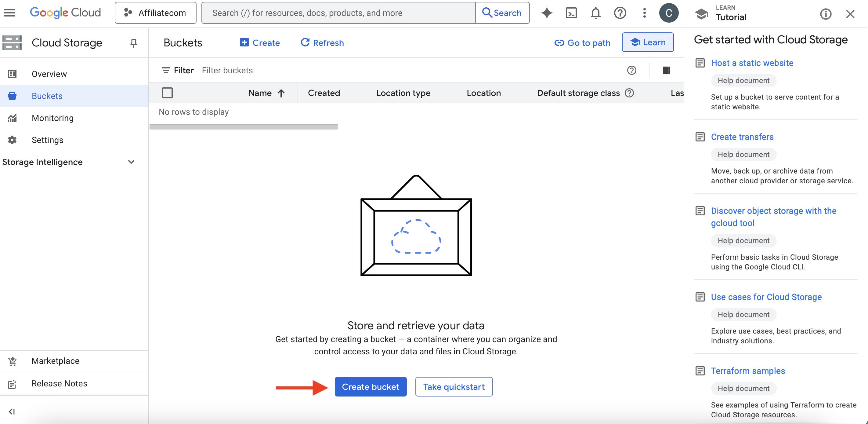Click the Cloud Storage product icon
This screenshot has height=424, width=868.
(x=12, y=43)
